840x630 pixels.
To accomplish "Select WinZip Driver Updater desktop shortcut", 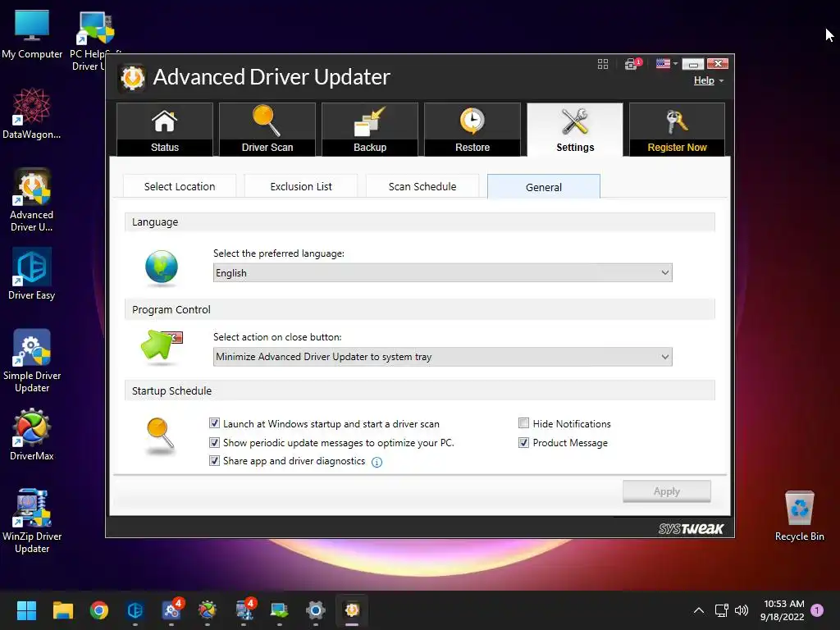I will (32, 521).
